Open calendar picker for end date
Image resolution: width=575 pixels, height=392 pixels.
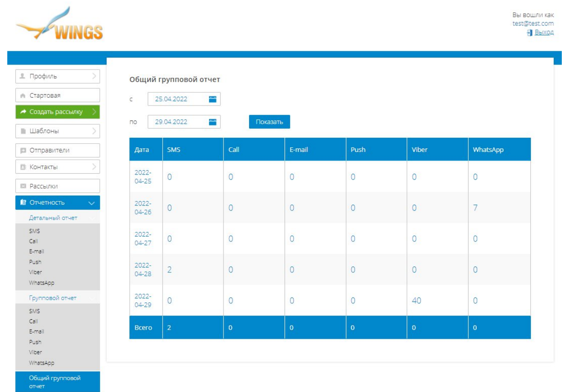pos(212,121)
